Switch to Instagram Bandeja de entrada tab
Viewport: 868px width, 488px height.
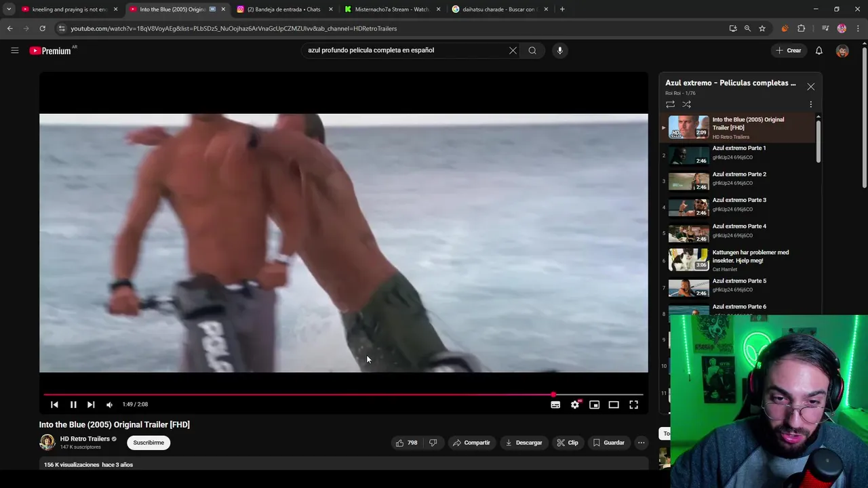click(x=285, y=9)
